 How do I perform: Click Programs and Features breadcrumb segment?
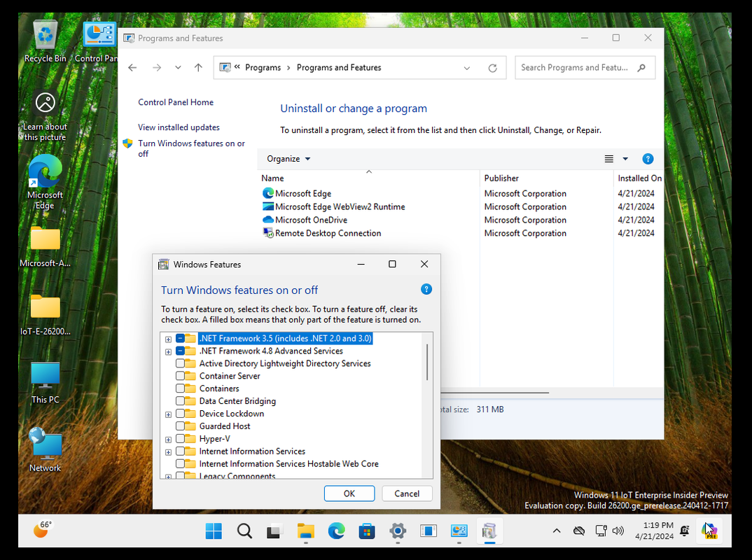(x=339, y=68)
